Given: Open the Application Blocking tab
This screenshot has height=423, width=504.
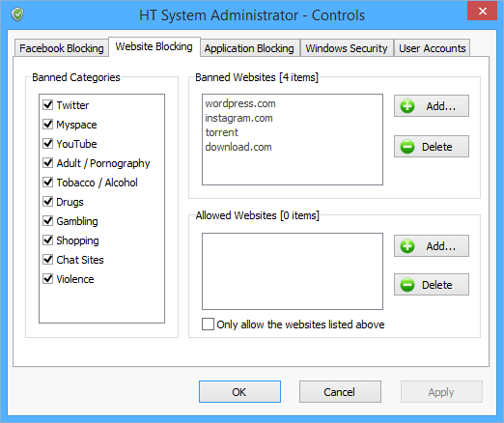Looking at the screenshot, I should click(x=249, y=48).
